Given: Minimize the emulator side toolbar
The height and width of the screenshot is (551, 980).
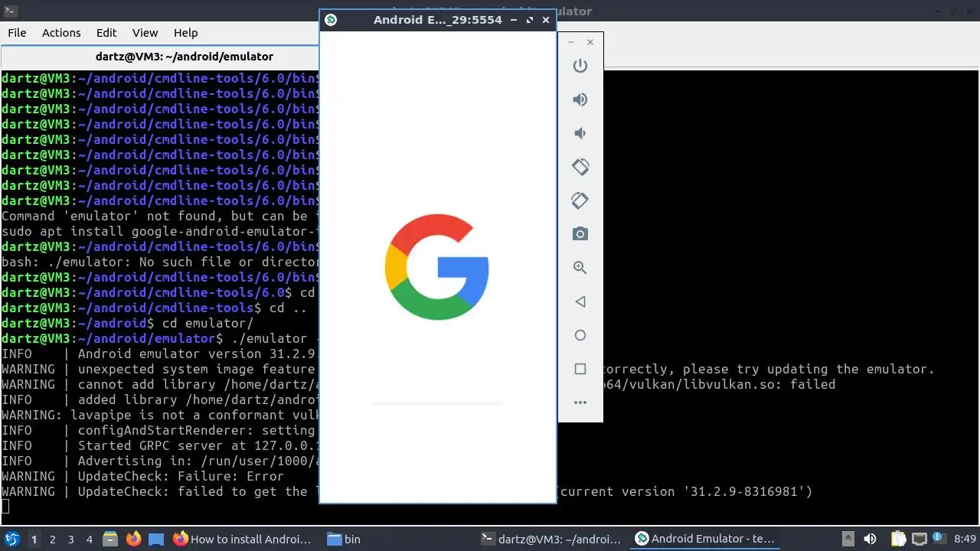Looking at the screenshot, I should 571,42.
